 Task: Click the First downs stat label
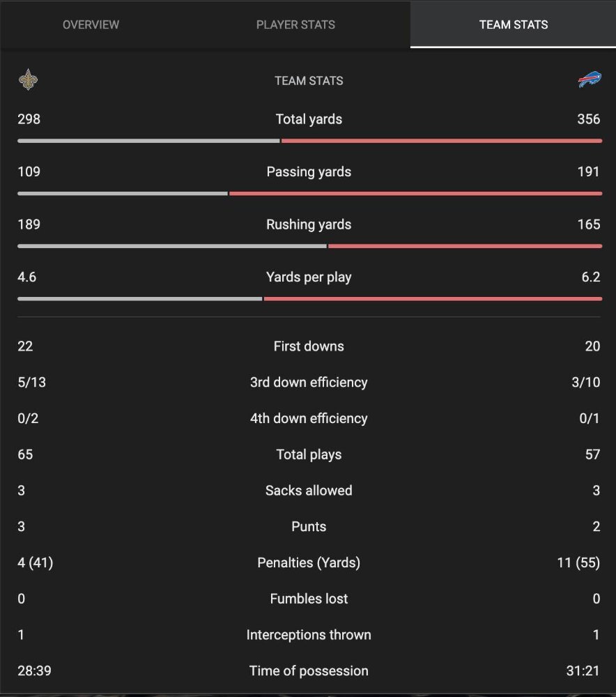(309, 346)
